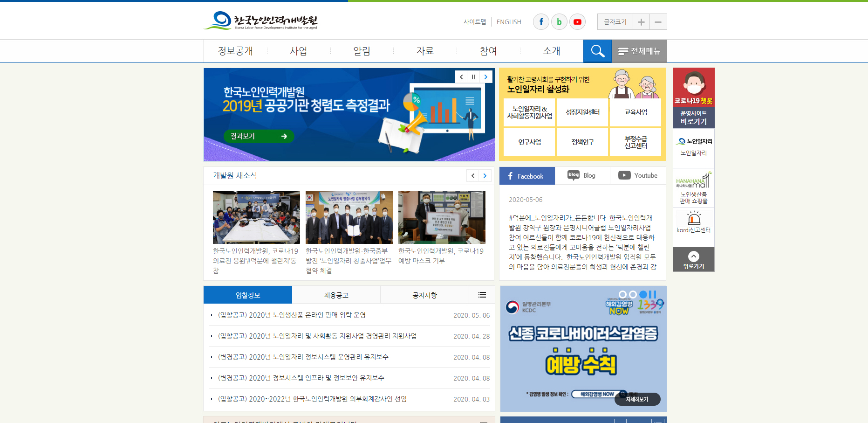This screenshot has height=423, width=868.
Task: Increase font size with the plus button
Action: click(641, 22)
